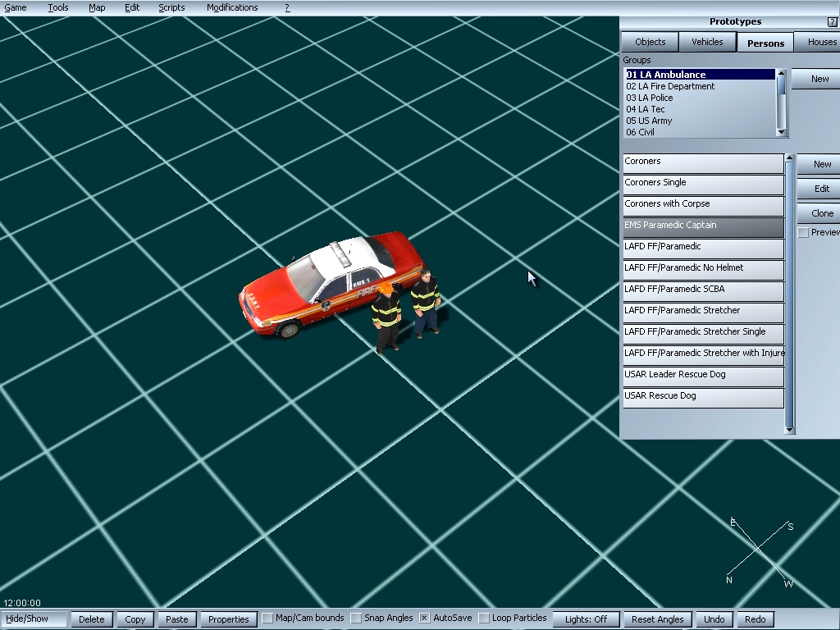Click the Clone prototype button

point(819,213)
